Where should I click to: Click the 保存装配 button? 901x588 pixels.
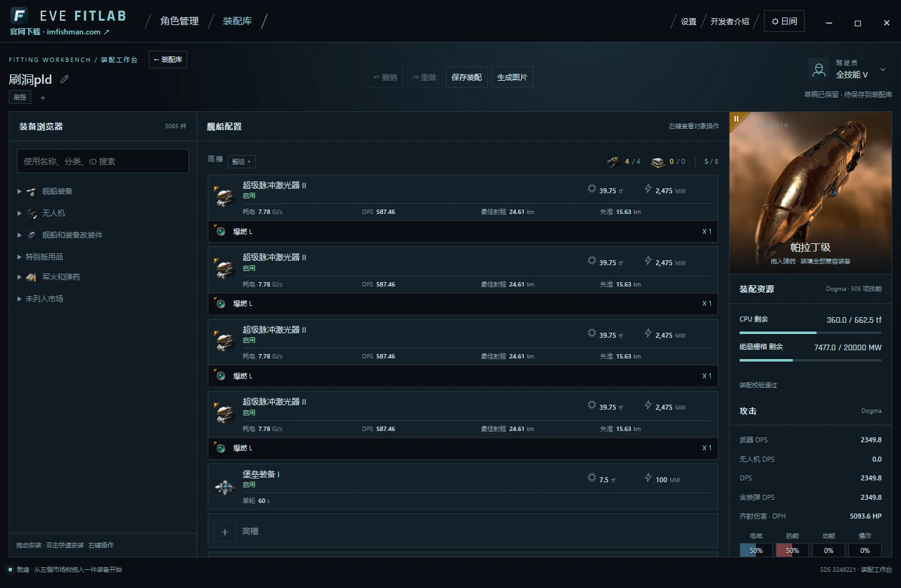467,78
